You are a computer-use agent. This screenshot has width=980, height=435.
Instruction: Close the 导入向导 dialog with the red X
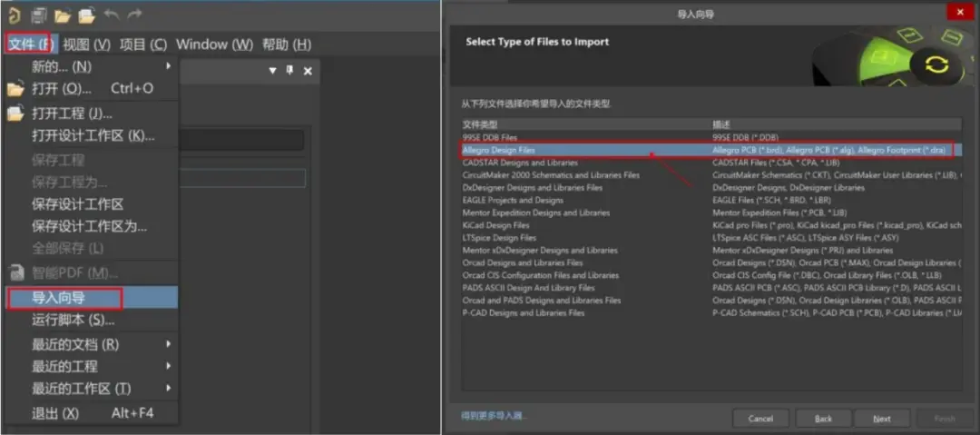[960, 12]
